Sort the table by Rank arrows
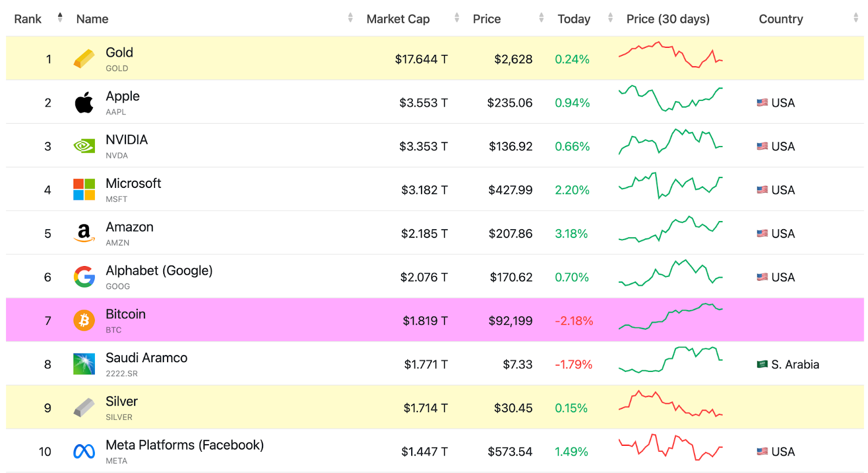The image size is (868, 473). click(x=60, y=18)
